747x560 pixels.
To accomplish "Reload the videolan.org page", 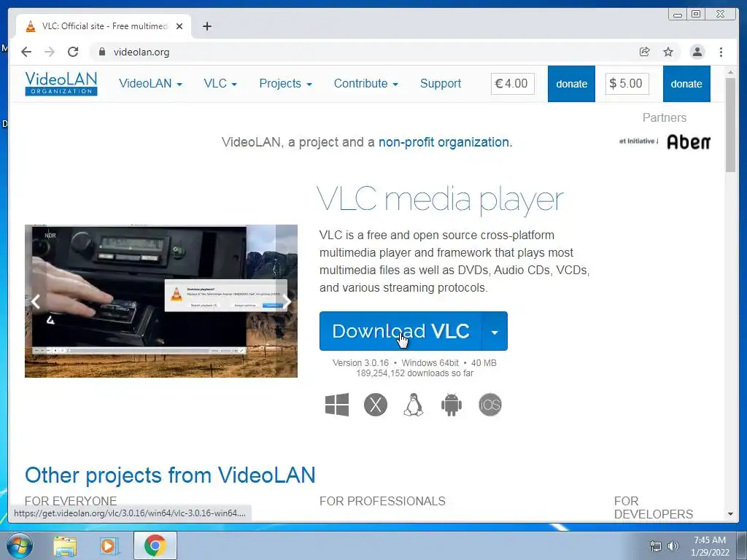I will 73,52.
